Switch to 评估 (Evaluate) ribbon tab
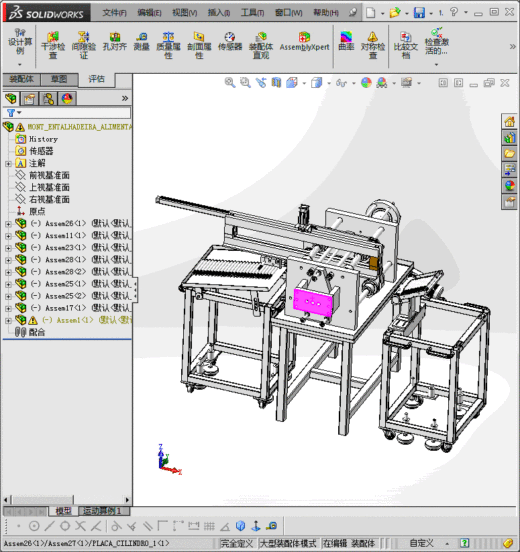520x552 pixels. tap(96, 79)
